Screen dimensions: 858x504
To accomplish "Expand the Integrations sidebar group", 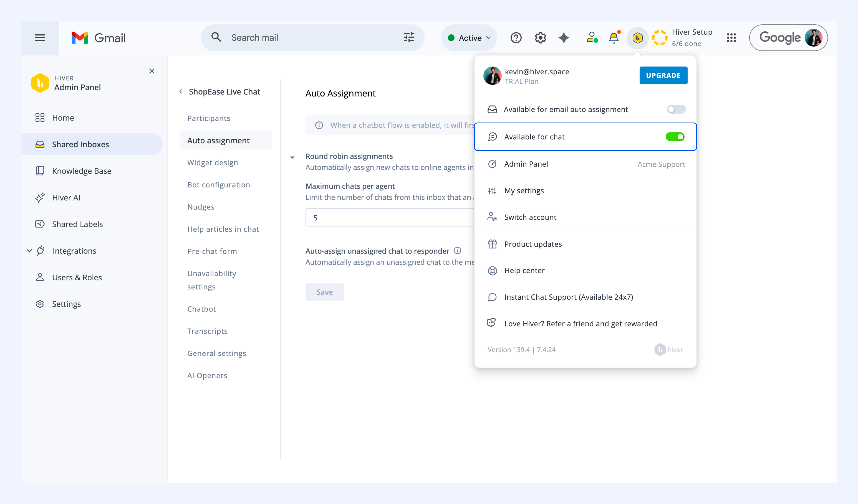I will [29, 251].
